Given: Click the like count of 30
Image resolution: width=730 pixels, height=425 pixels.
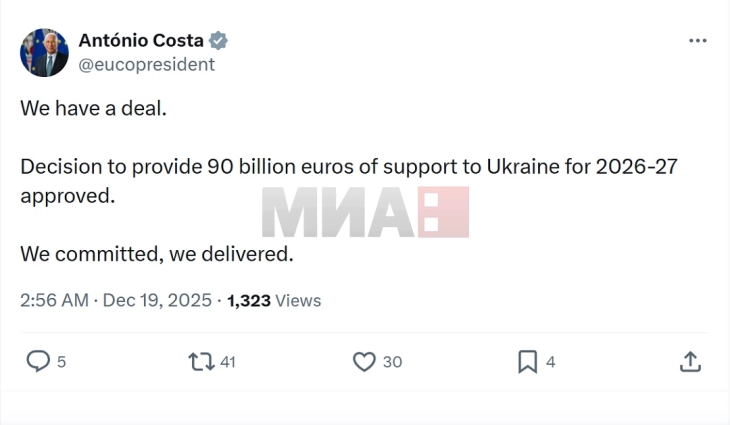Looking at the screenshot, I should point(392,362).
